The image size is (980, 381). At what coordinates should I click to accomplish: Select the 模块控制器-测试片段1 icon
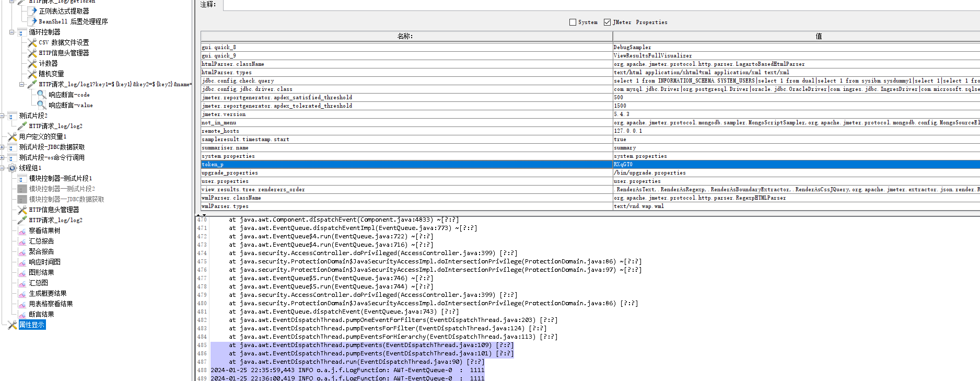(22, 178)
